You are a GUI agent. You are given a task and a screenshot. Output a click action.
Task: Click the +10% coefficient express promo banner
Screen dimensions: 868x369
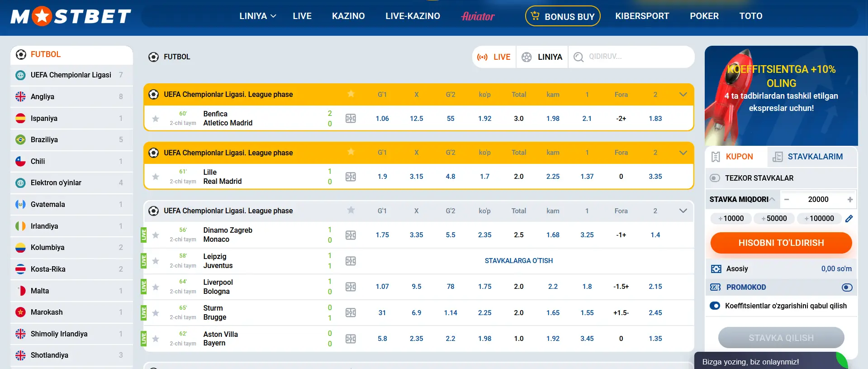[781, 96]
